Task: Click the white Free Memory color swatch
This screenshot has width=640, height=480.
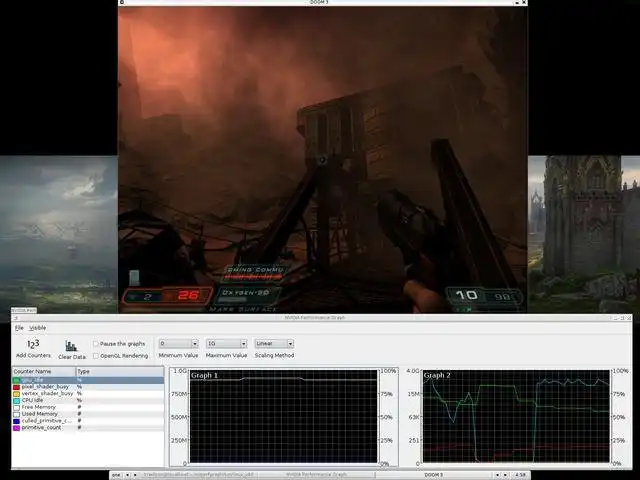Action: pyautogui.click(x=16, y=407)
